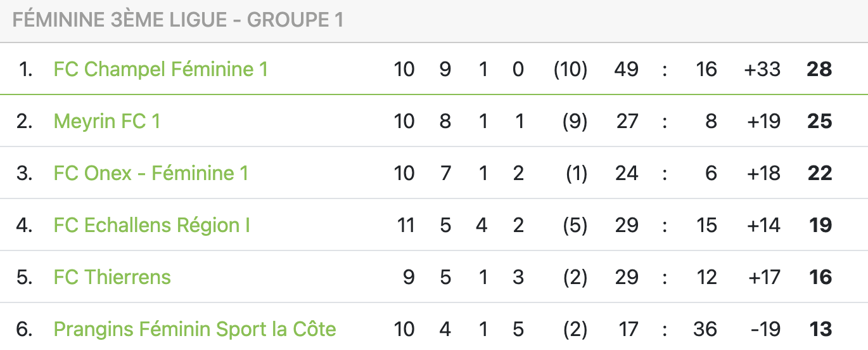Screen dimensions: 868x350
Task: Open the Meyrin FC 1 team page
Action: 106,121
